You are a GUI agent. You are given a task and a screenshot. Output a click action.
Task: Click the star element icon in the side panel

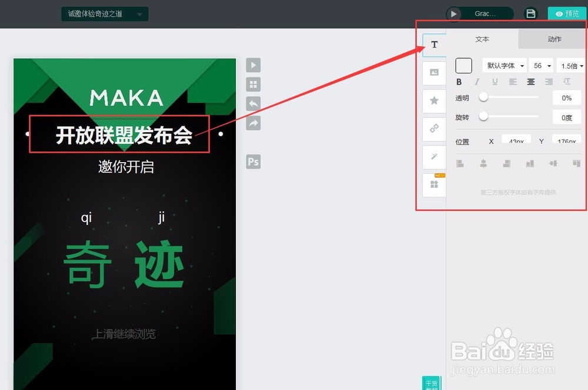434,101
